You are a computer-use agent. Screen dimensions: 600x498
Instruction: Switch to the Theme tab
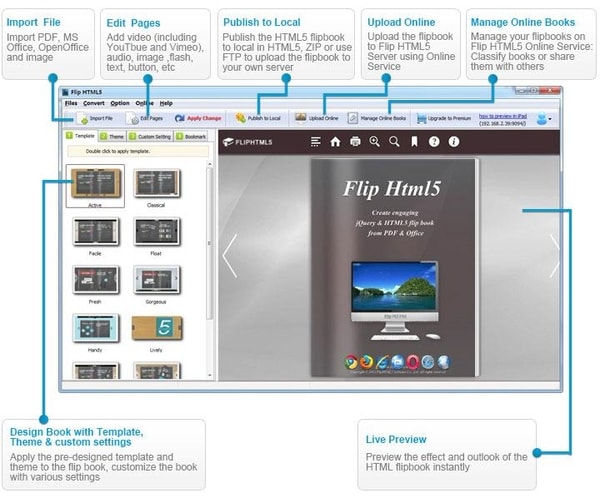[x=112, y=136]
